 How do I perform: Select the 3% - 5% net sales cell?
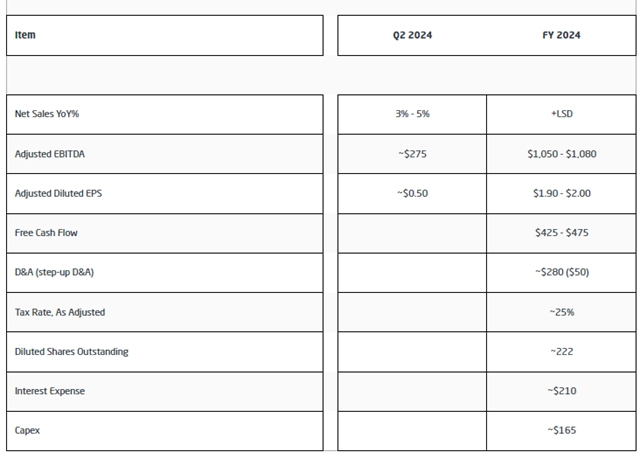pos(412,114)
